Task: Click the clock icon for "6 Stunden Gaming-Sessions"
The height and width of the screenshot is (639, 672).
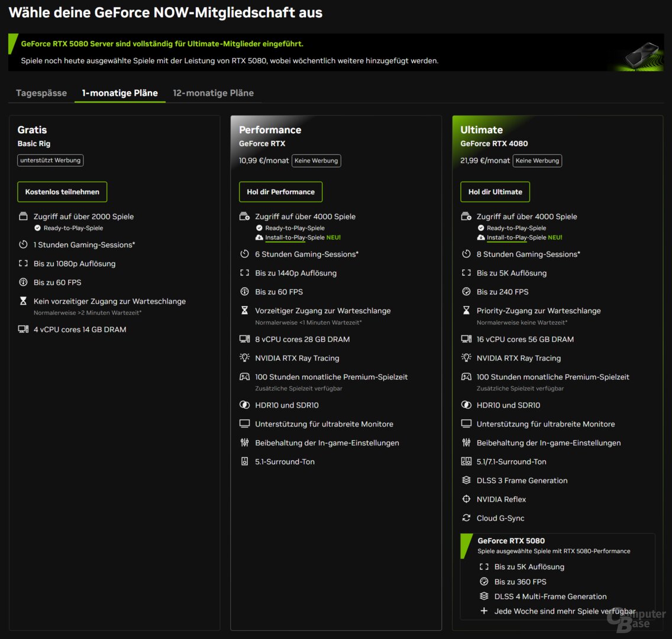Action: [244, 254]
